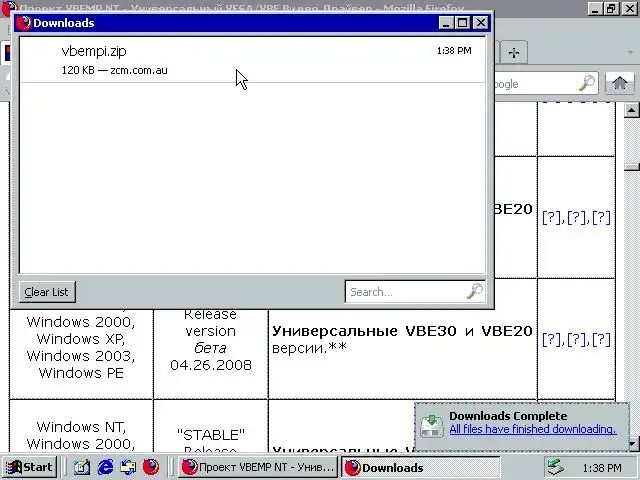Open the list all tabs dropdown arrow

(x=631, y=53)
